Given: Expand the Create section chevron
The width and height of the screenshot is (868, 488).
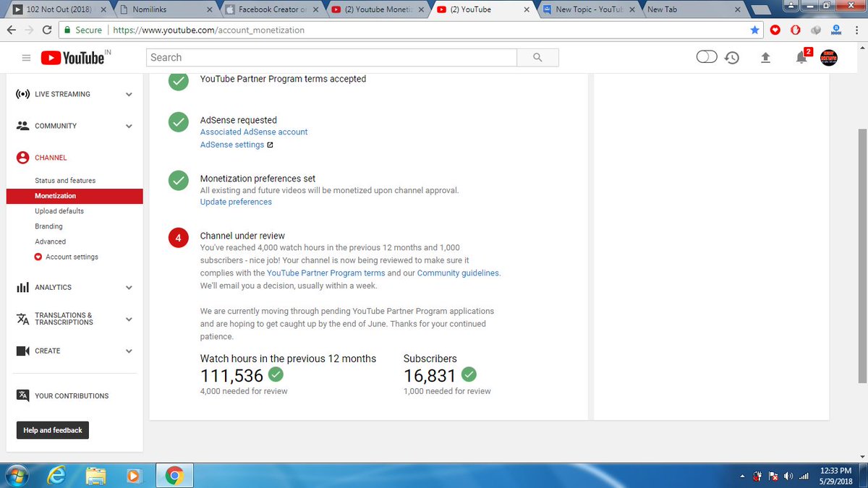Looking at the screenshot, I should 129,351.
